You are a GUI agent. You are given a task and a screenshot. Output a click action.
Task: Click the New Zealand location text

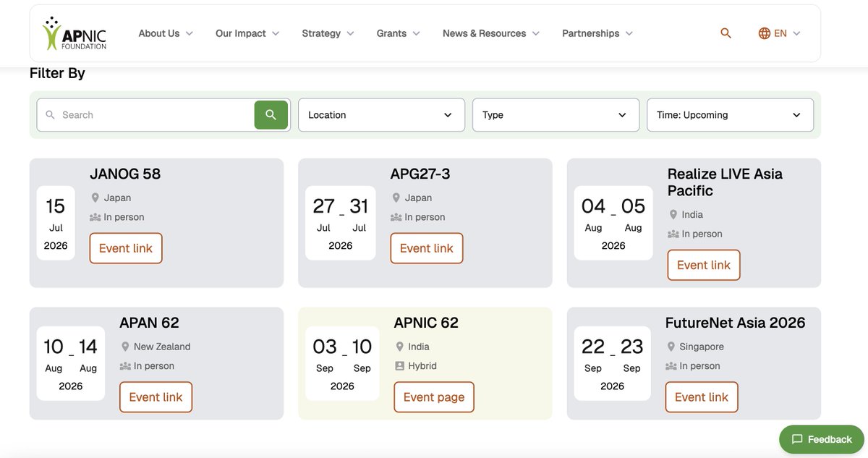point(162,347)
